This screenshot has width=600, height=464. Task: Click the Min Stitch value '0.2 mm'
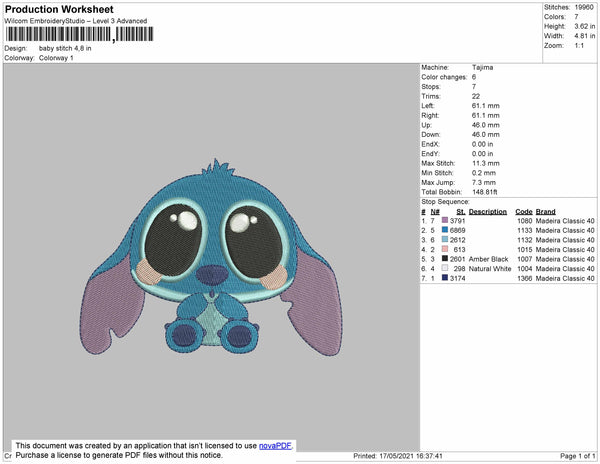point(484,173)
